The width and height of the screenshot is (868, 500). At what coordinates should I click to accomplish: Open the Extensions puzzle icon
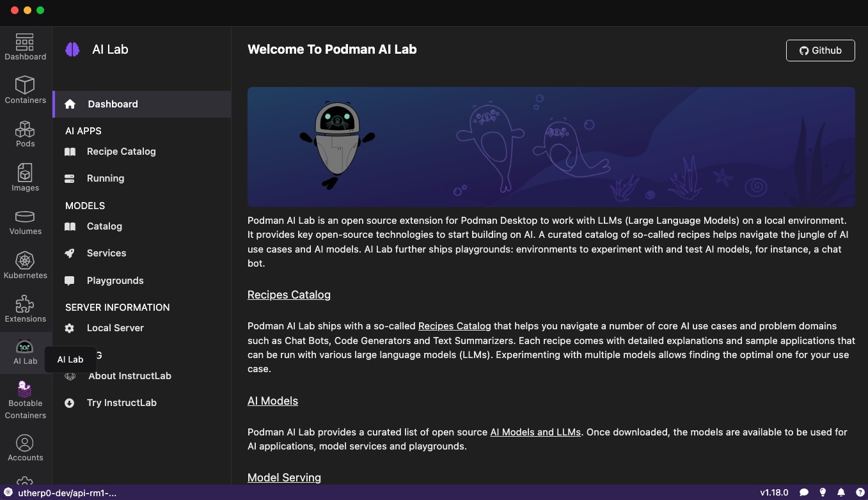26,309
